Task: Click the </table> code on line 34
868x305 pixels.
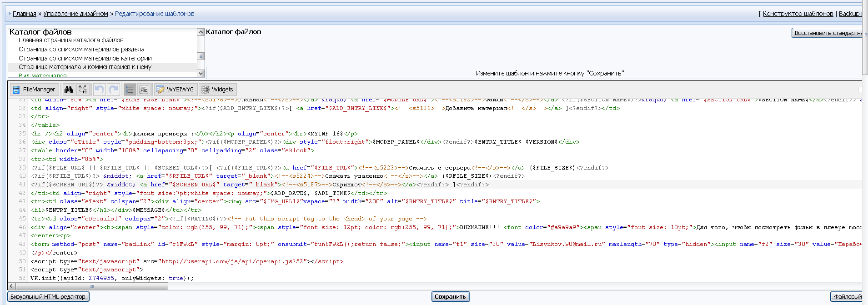Action: click(x=45, y=125)
